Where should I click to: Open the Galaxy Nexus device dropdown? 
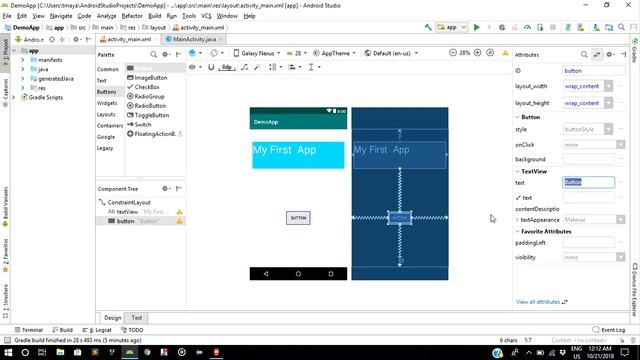pyautogui.click(x=257, y=53)
